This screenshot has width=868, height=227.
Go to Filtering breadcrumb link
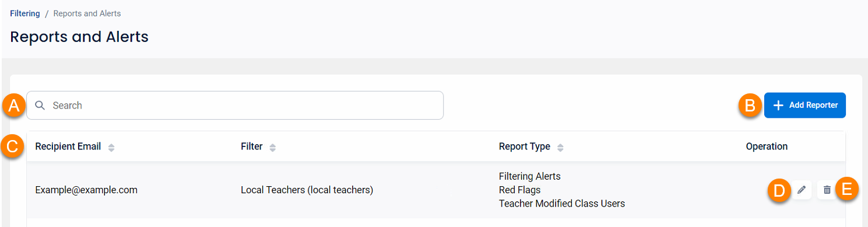[x=25, y=13]
